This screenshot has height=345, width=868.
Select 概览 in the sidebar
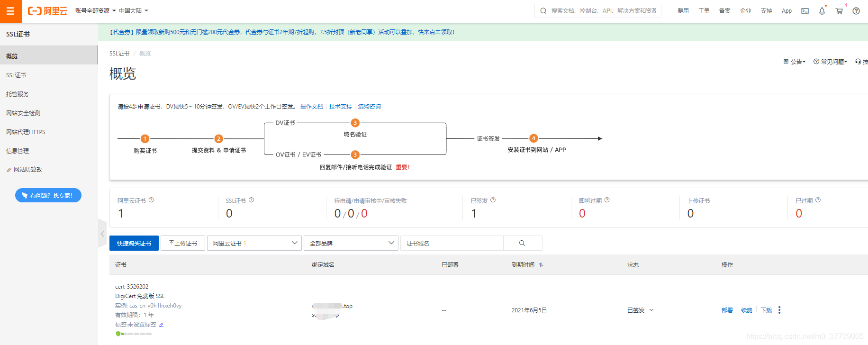pos(49,56)
